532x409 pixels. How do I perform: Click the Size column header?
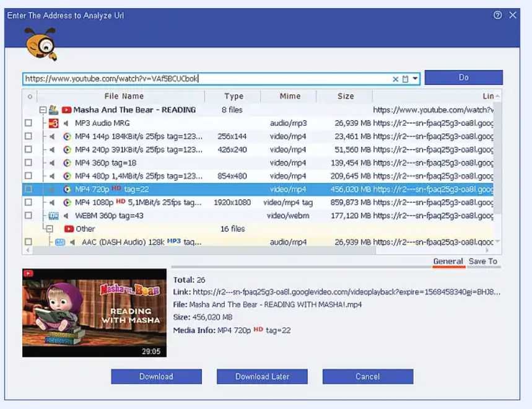pos(345,97)
